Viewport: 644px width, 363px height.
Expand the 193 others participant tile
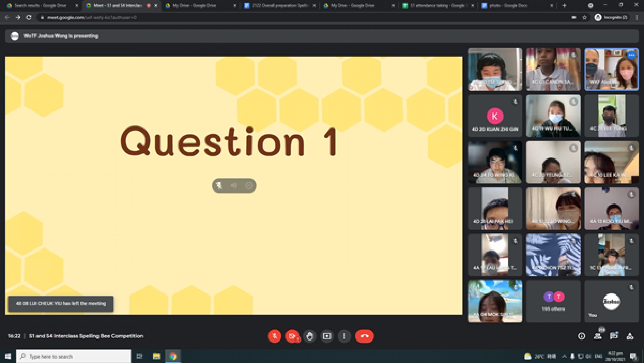[553, 301]
